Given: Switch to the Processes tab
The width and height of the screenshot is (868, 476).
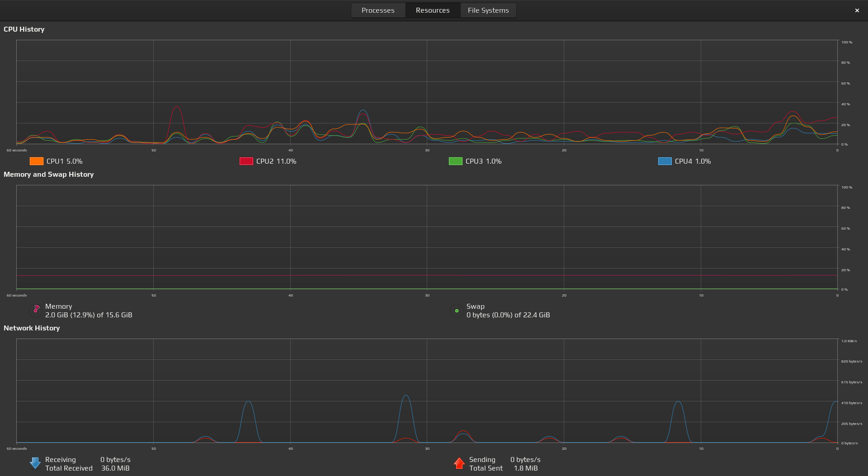Looking at the screenshot, I should click(378, 10).
